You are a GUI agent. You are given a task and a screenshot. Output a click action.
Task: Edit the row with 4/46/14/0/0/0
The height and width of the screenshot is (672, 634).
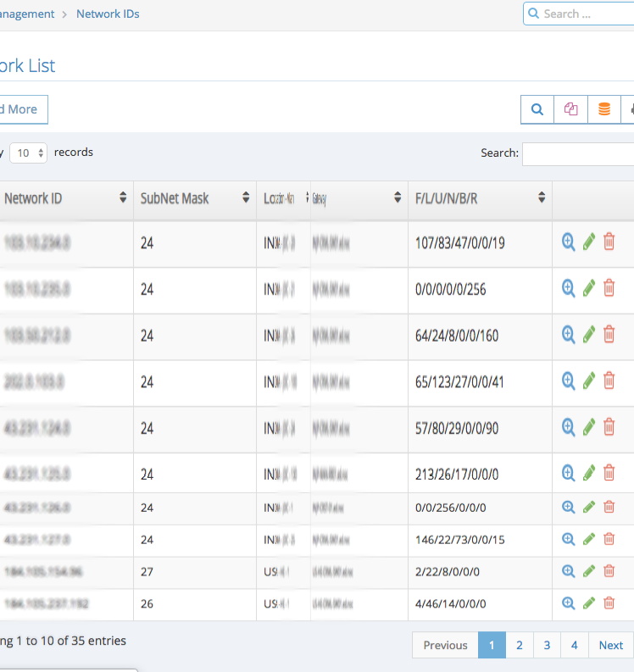coord(589,603)
